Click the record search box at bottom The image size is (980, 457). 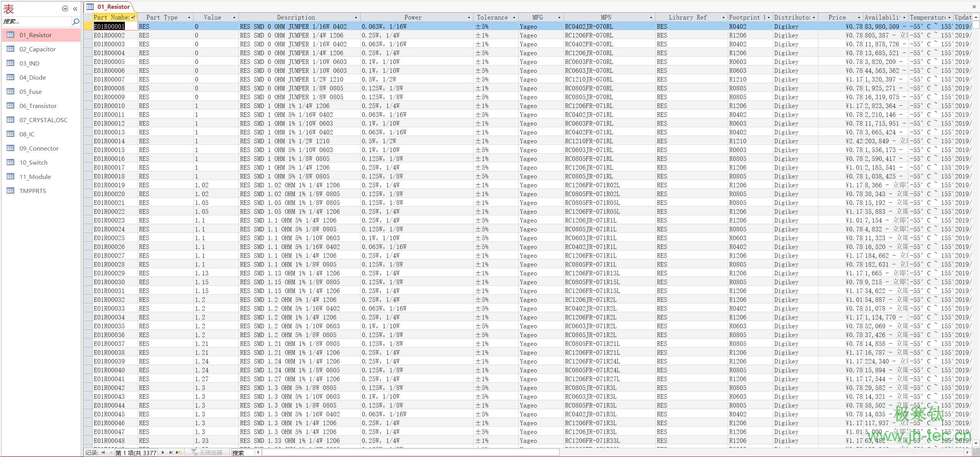(243, 452)
